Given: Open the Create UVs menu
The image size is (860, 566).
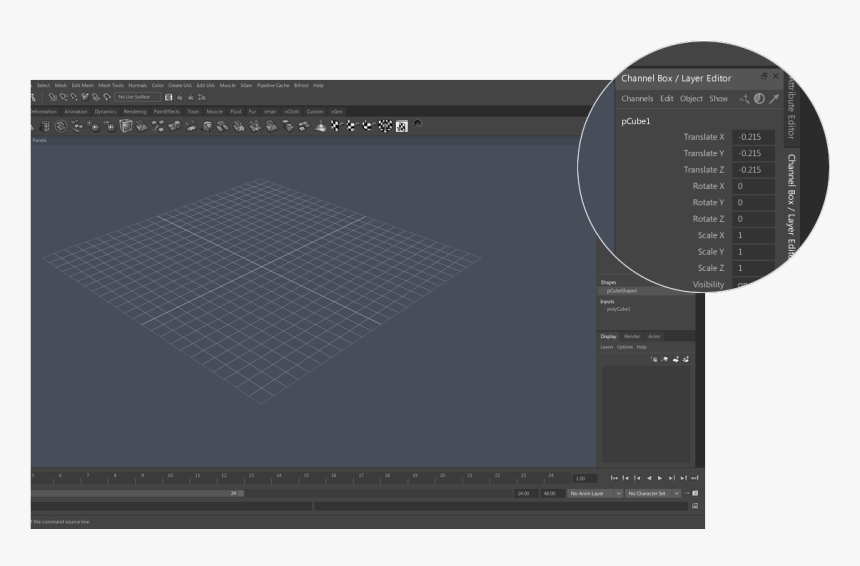Looking at the screenshot, I should 180,86.
